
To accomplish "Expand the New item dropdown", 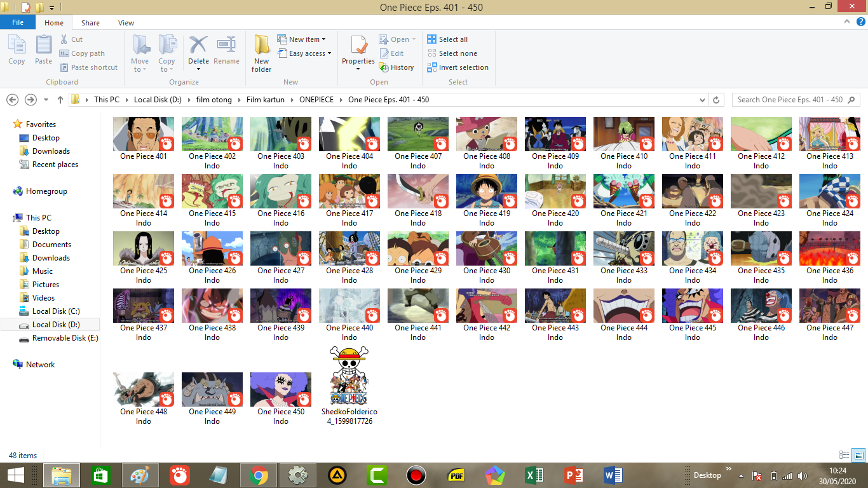I will [x=302, y=39].
